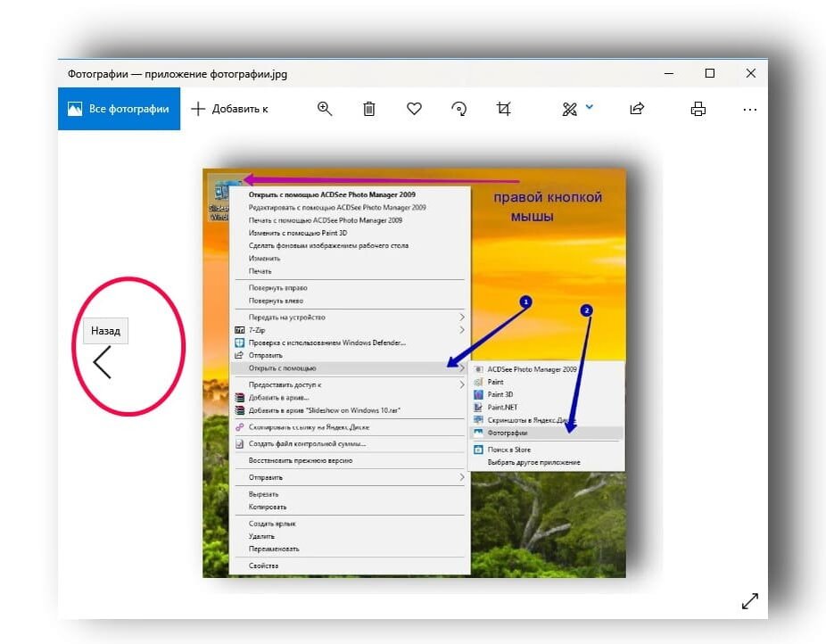Print the photo with printer icon
The width and height of the screenshot is (826, 644).
[x=697, y=108]
